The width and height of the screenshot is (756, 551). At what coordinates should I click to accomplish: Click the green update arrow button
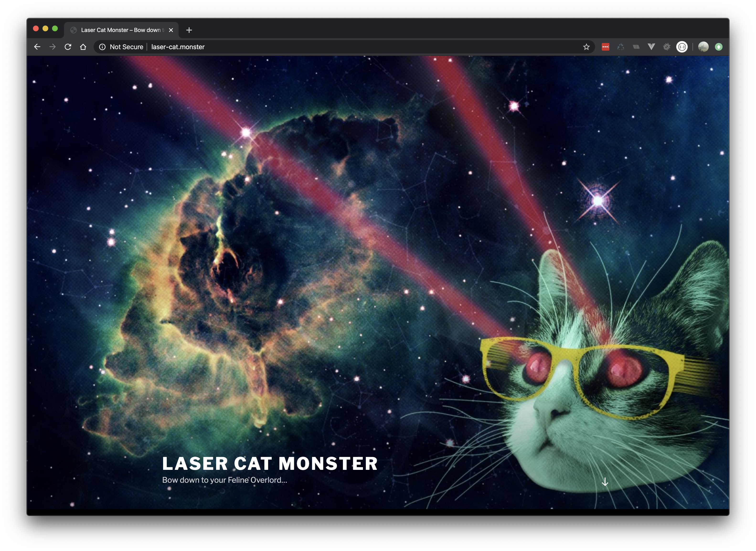tap(719, 47)
